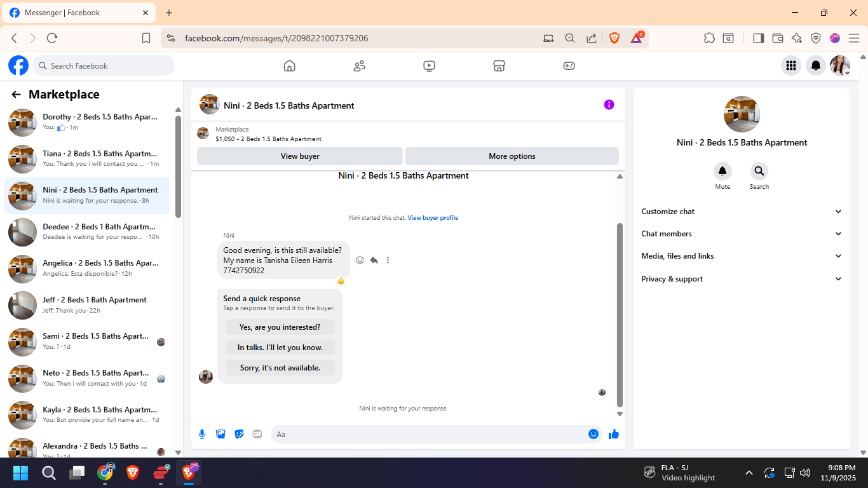
Task: Open the Gaming controller icon
Action: click(569, 65)
